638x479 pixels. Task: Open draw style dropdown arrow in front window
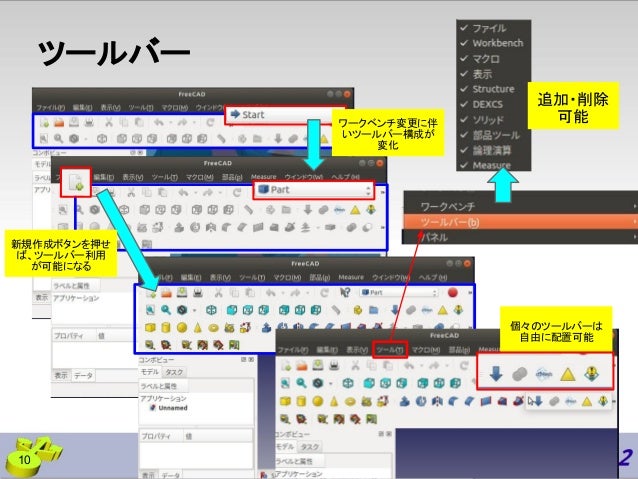coord(330,383)
